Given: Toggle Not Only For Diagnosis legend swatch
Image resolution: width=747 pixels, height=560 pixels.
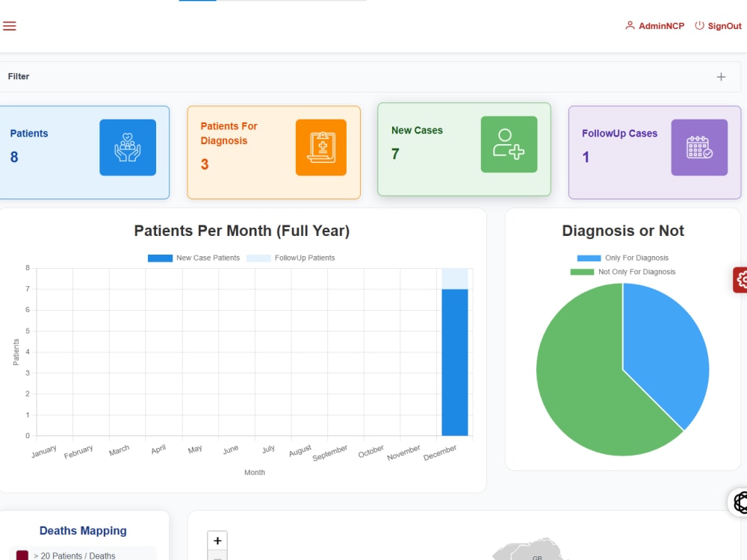Looking at the screenshot, I should 582,272.
